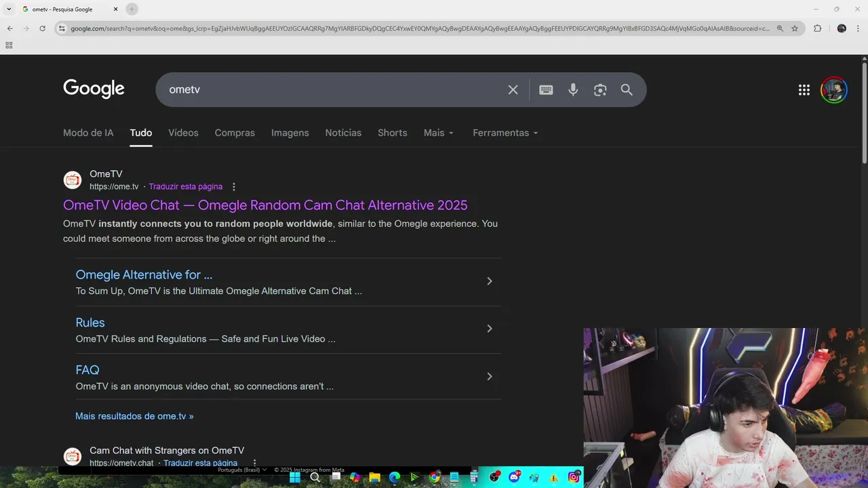Expand the Omegle Alternative for sitelink chevron
Image resolution: width=868 pixels, height=488 pixels.
pyautogui.click(x=490, y=281)
